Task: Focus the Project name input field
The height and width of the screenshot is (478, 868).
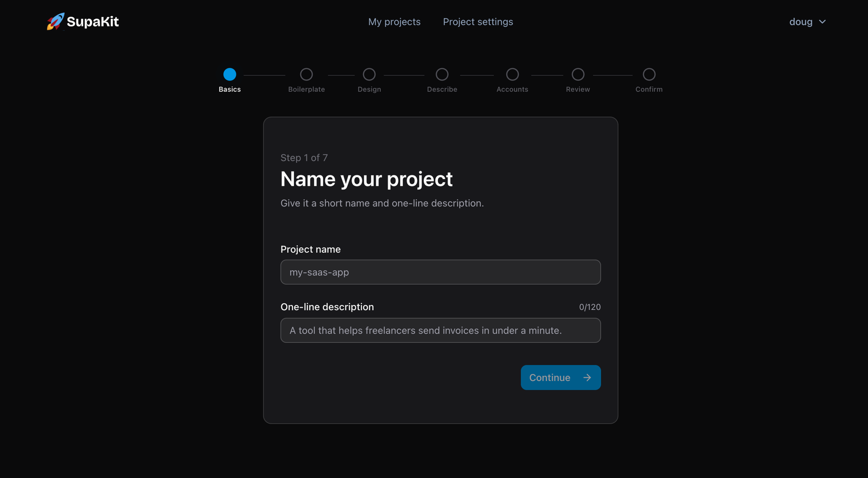Action: tap(440, 272)
